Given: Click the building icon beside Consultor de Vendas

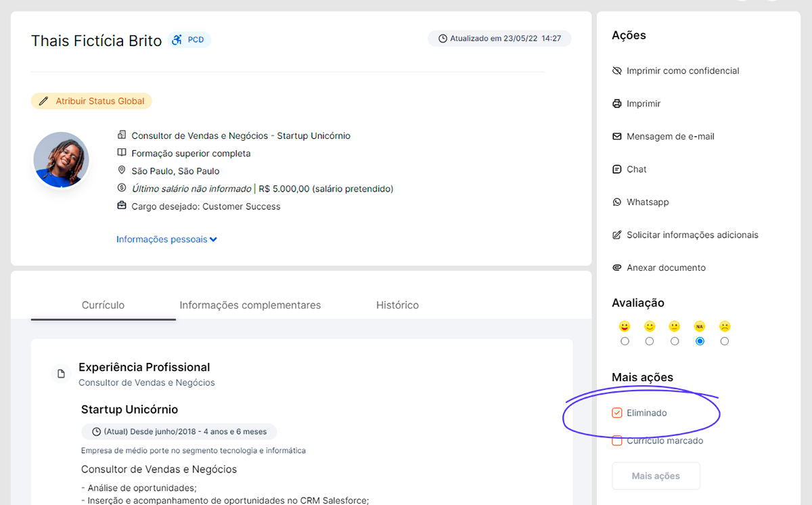Looking at the screenshot, I should click(x=122, y=135).
